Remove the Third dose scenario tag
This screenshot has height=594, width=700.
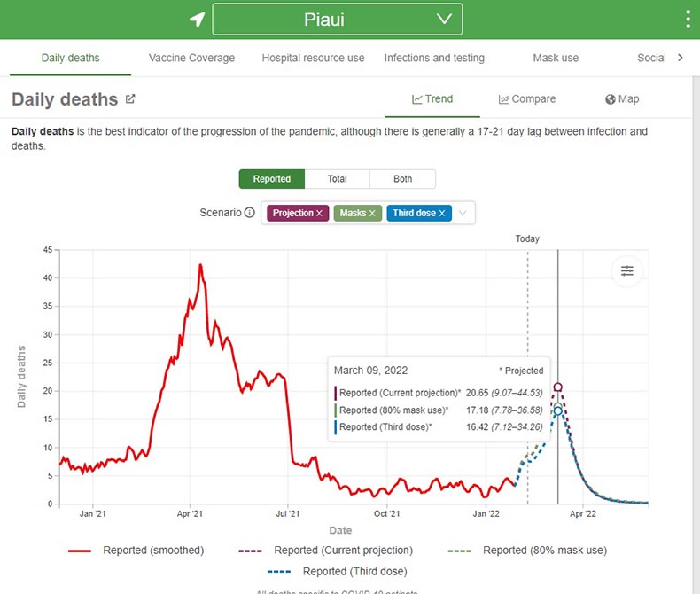442,213
